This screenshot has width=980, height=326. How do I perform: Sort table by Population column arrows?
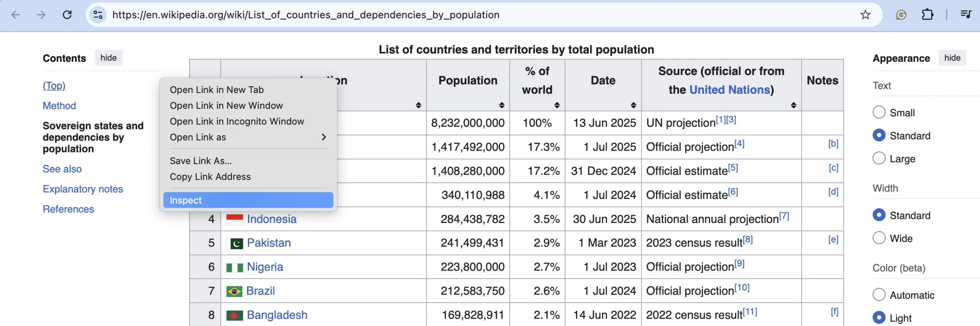pos(501,105)
